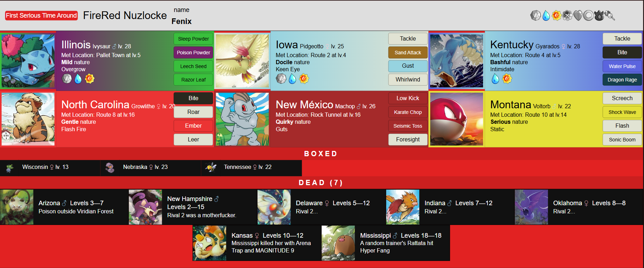
Task: Click the Low Kick move
Action: (408, 98)
